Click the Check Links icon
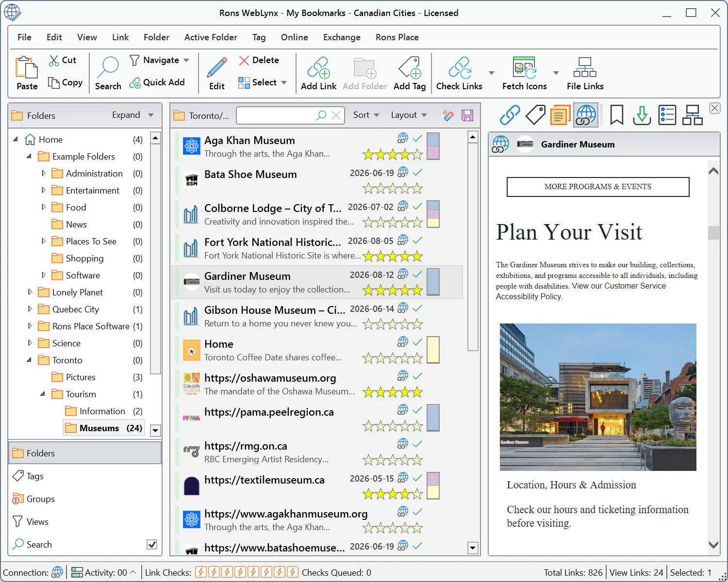The height and width of the screenshot is (582, 728). click(459, 67)
